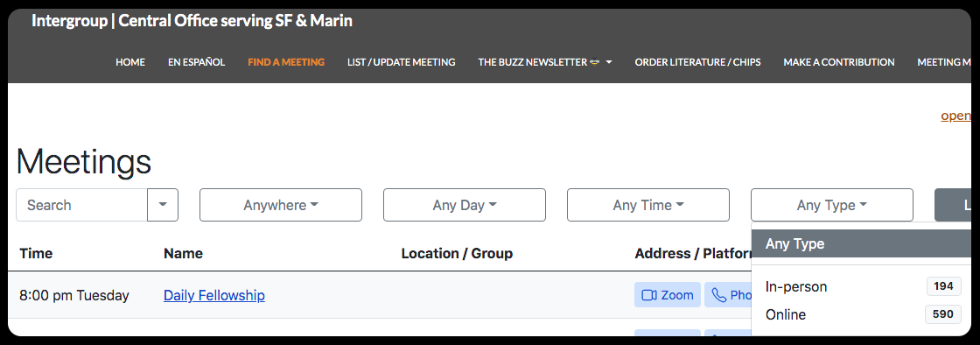Open the Daily Fellowship meeting link
This screenshot has height=345, width=980.
click(214, 295)
